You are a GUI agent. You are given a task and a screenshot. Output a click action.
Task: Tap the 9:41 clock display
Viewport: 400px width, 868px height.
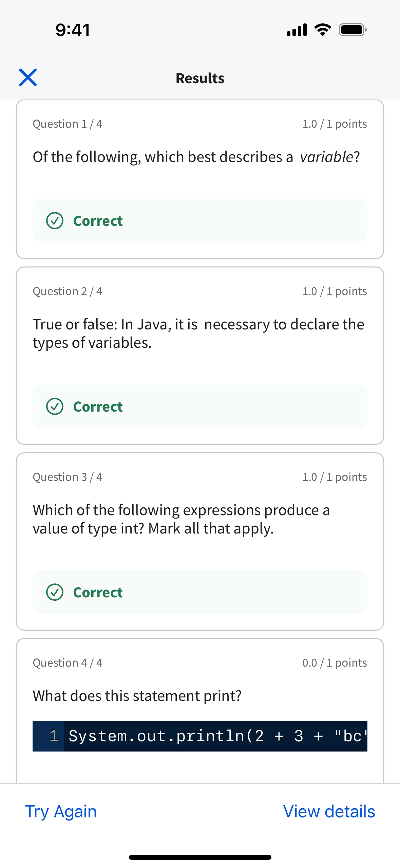[x=72, y=30]
